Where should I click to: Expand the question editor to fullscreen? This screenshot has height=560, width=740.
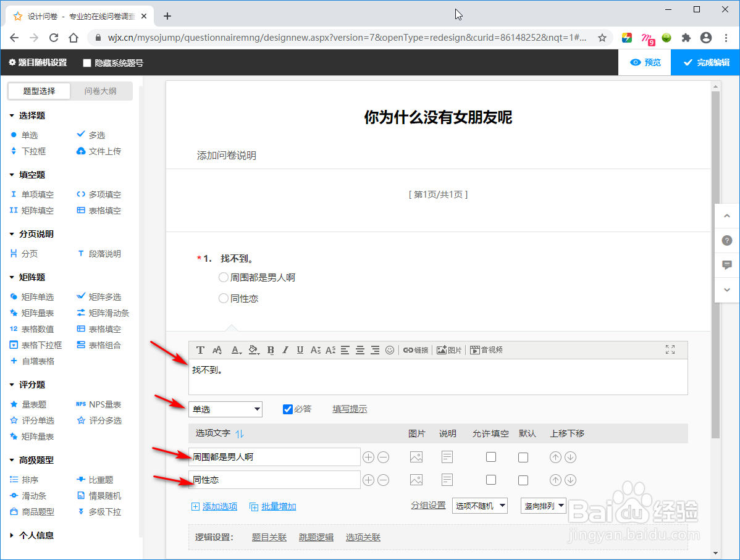tap(670, 349)
